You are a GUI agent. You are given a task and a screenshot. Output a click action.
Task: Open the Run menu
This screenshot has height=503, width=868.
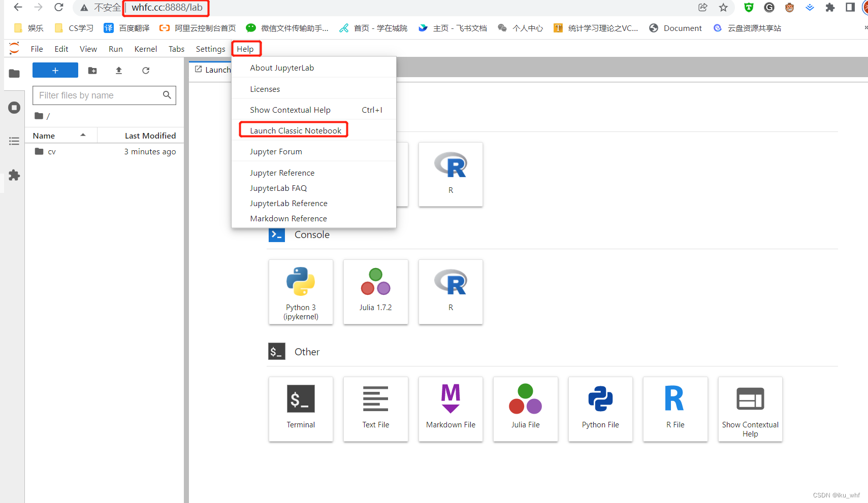[116, 49]
